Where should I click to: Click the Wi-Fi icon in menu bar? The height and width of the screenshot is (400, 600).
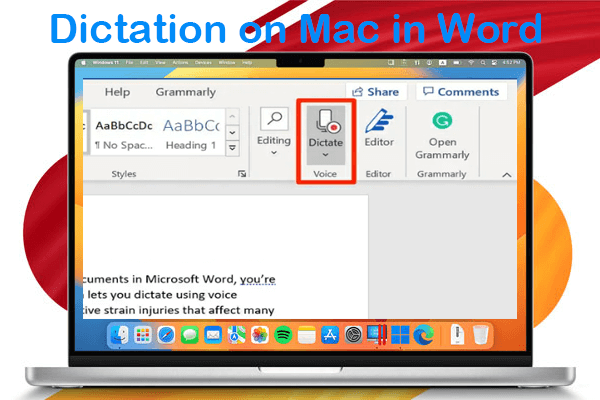(471, 62)
